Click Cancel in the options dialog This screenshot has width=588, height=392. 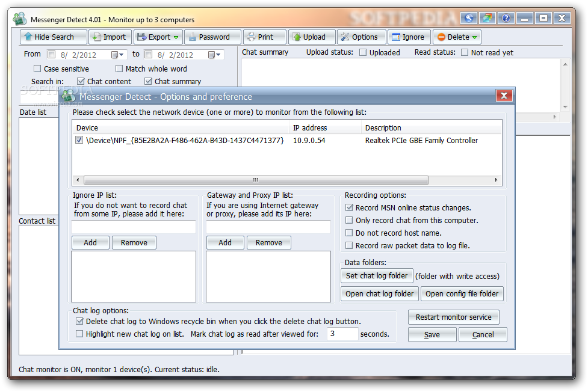[483, 335]
